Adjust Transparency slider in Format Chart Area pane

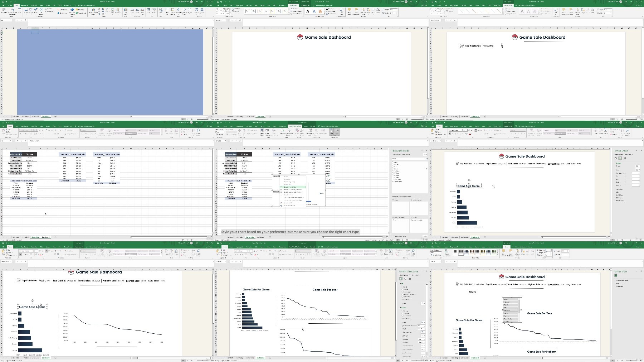[x=414, y=325]
